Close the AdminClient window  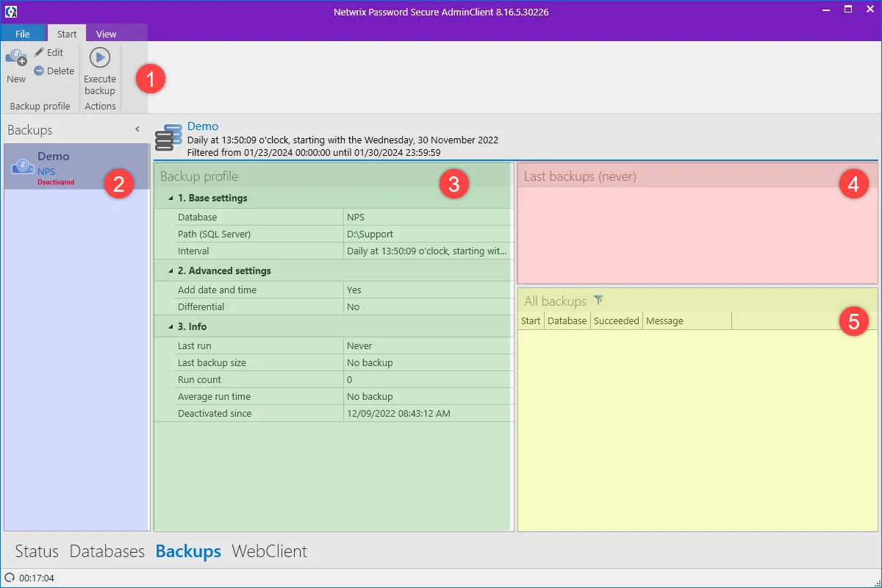pyautogui.click(x=869, y=10)
